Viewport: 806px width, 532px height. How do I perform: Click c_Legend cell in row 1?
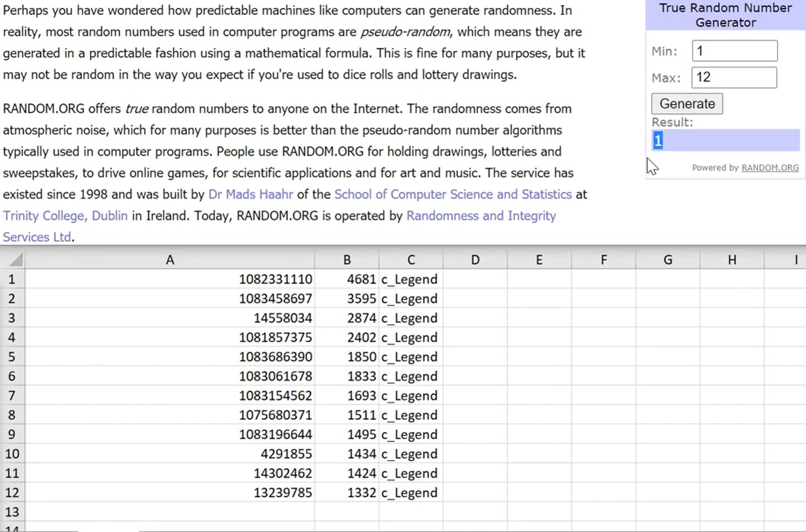tap(411, 279)
